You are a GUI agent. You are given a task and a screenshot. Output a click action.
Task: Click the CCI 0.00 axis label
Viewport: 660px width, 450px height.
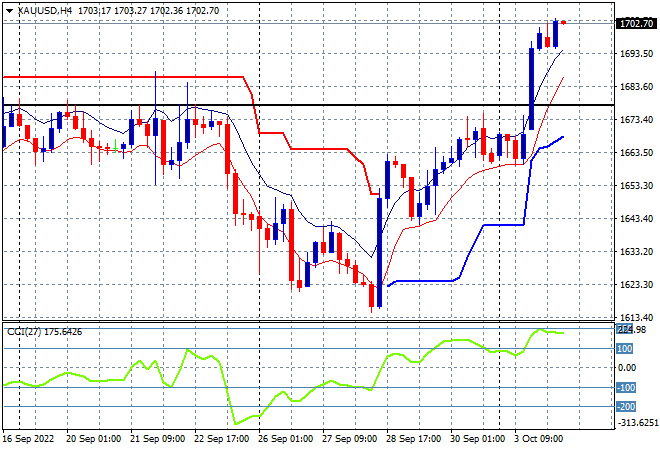(627, 368)
